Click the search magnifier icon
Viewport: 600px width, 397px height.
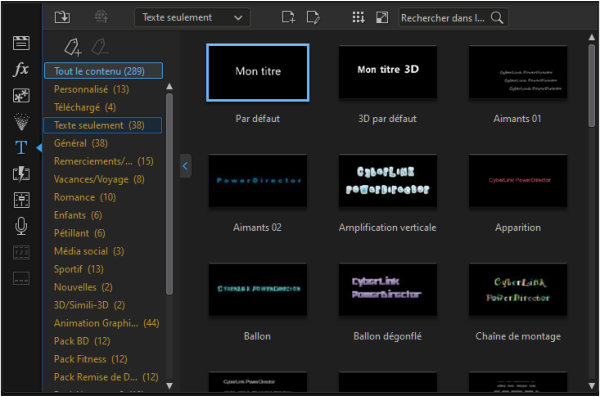pos(497,18)
